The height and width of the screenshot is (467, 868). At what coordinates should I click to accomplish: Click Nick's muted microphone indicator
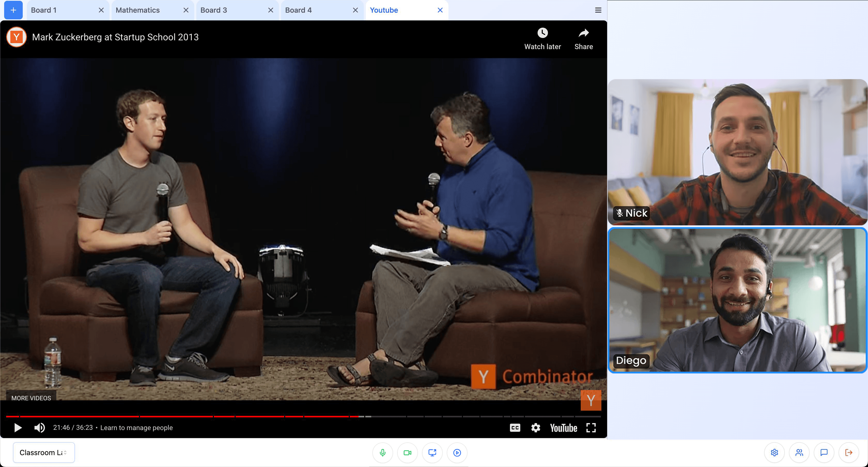point(619,213)
